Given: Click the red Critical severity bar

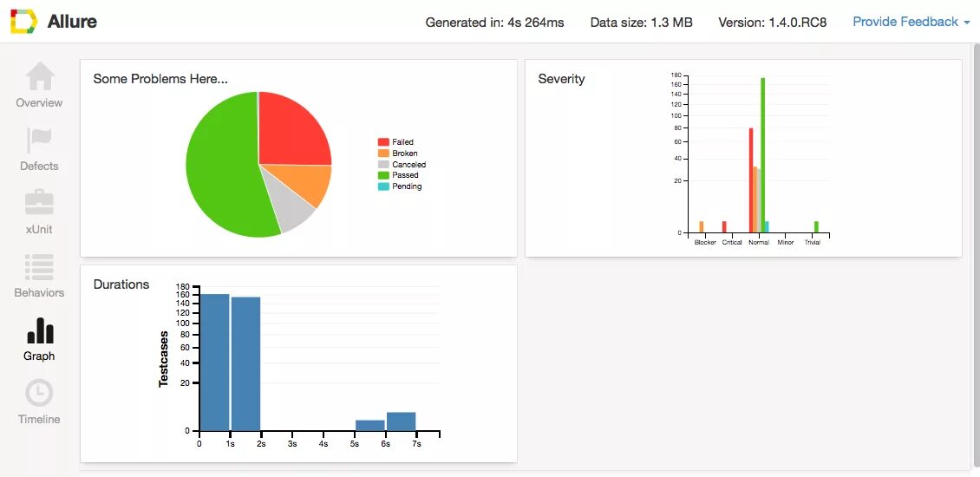Looking at the screenshot, I should 724,227.
